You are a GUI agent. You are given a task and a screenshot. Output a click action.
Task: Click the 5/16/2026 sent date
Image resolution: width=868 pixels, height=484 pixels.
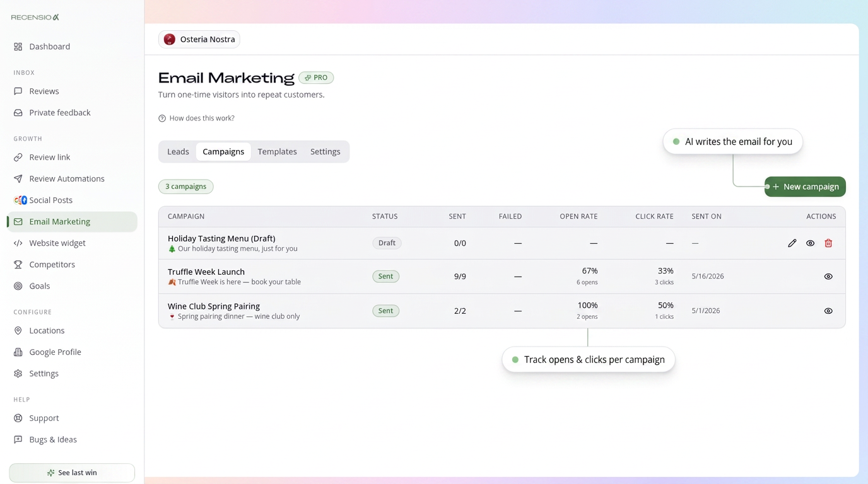[708, 277]
